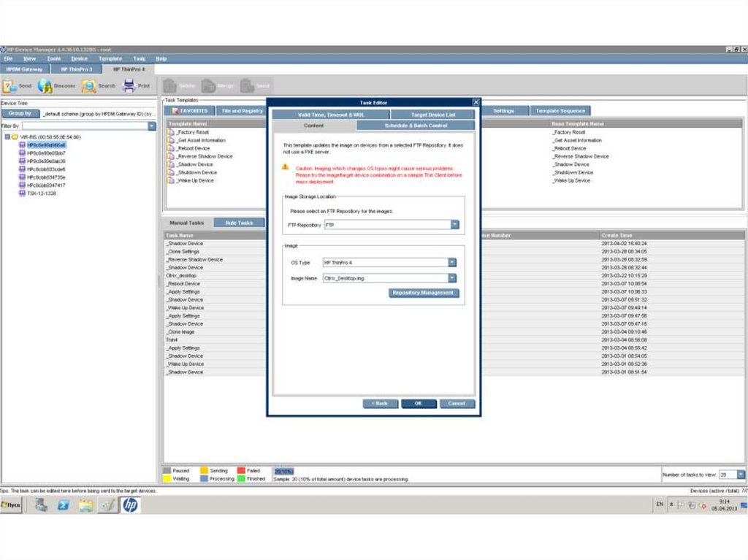748x560 pixels.
Task: Open the Tools menu
Action: pyautogui.click(x=54, y=58)
